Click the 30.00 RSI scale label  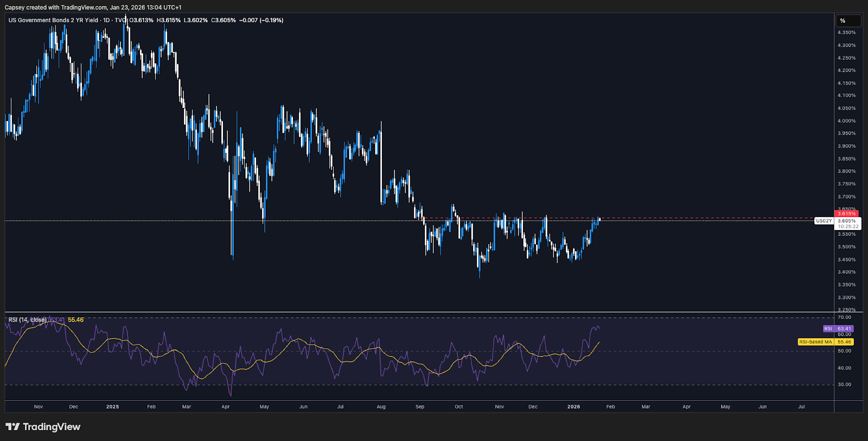pyautogui.click(x=844, y=385)
